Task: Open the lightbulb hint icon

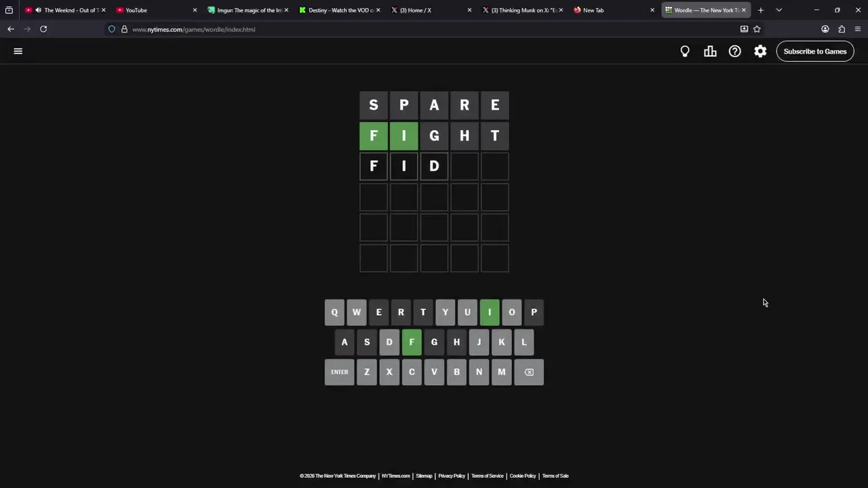Action: click(x=685, y=52)
